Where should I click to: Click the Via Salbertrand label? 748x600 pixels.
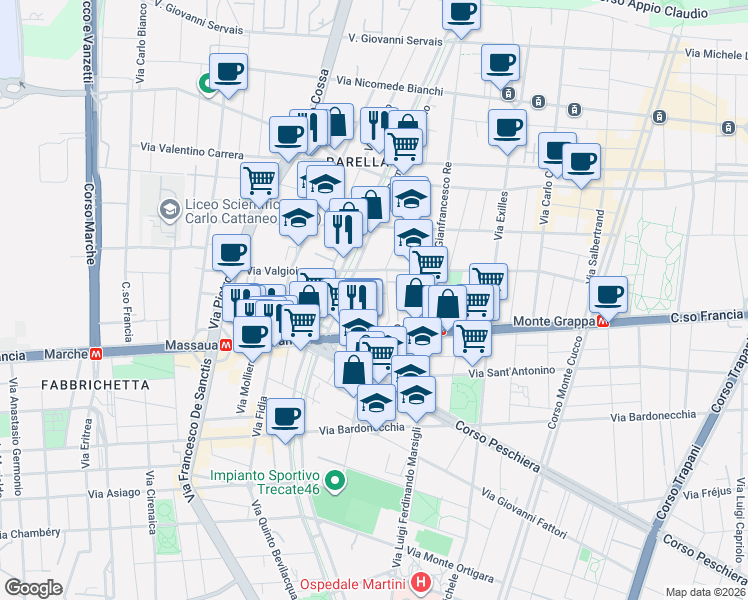pyautogui.click(x=596, y=245)
